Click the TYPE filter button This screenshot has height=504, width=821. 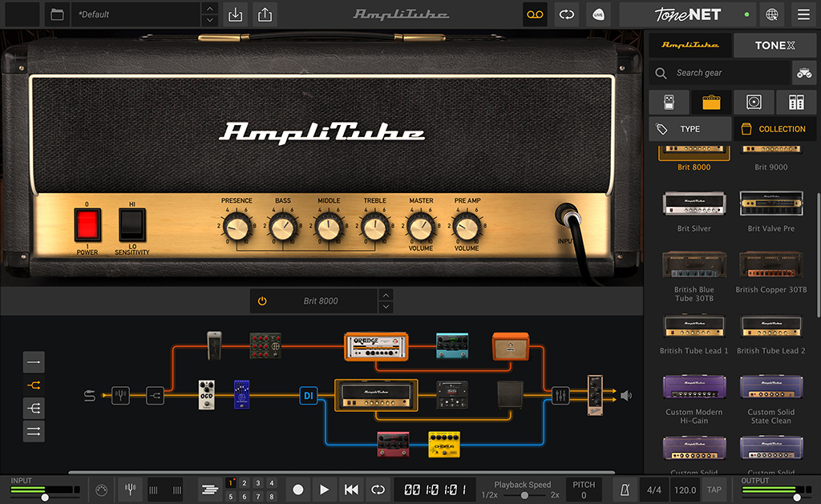coord(690,128)
